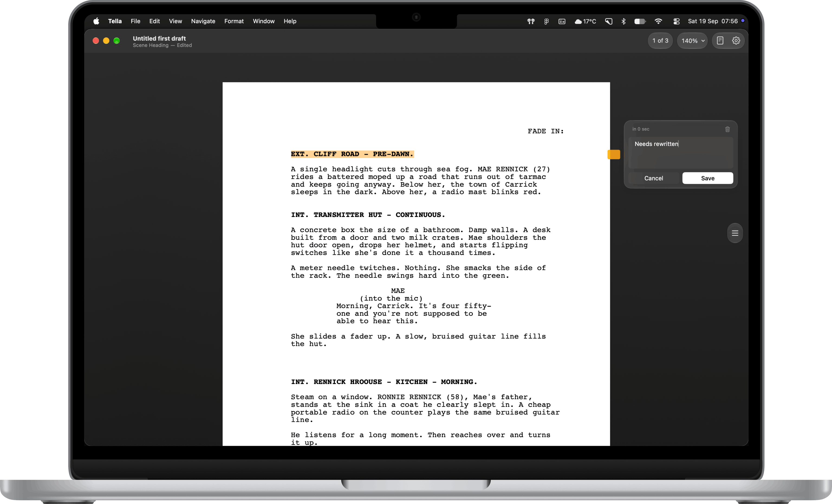Viewport: 832px width, 504px height.
Task: Open the Navigate menu
Action: [203, 21]
